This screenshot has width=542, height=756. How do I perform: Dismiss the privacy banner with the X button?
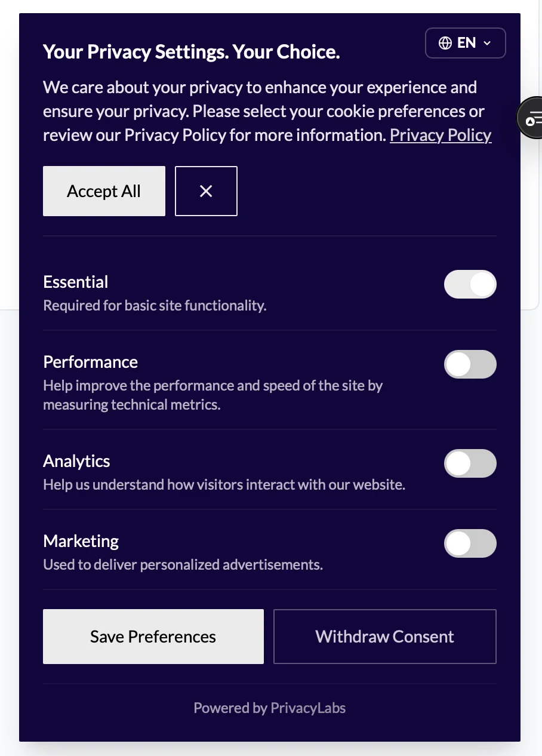[x=206, y=191]
